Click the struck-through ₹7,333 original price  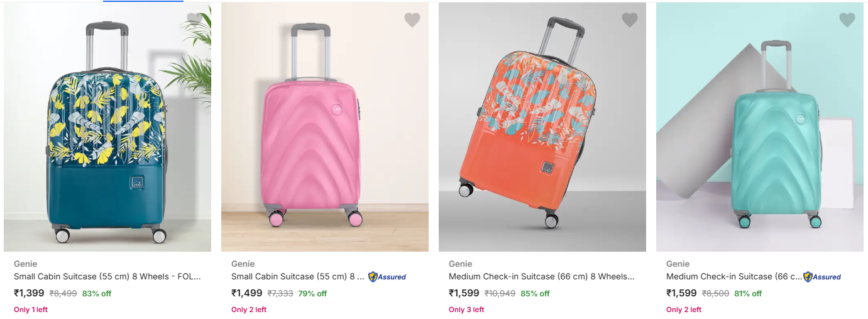[280, 294]
